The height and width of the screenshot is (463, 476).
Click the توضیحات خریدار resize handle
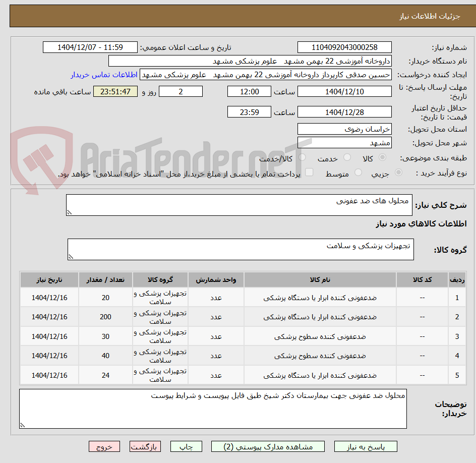pos(23,425)
